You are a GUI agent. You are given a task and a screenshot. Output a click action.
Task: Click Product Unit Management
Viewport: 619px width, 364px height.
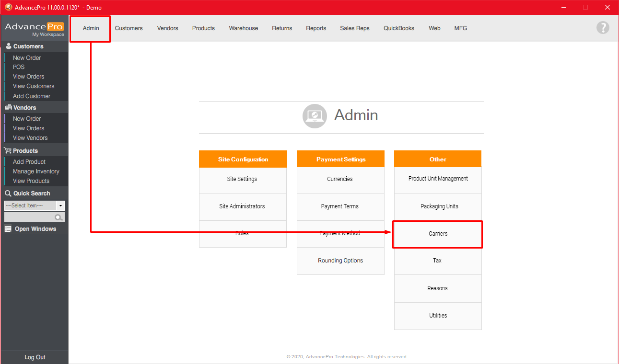(438, 179)
